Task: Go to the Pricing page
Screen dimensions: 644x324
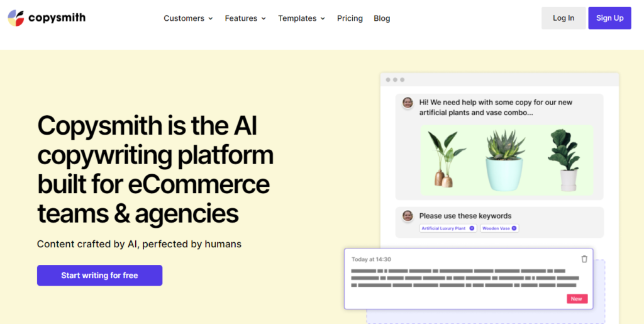Action: pos(350,18)
